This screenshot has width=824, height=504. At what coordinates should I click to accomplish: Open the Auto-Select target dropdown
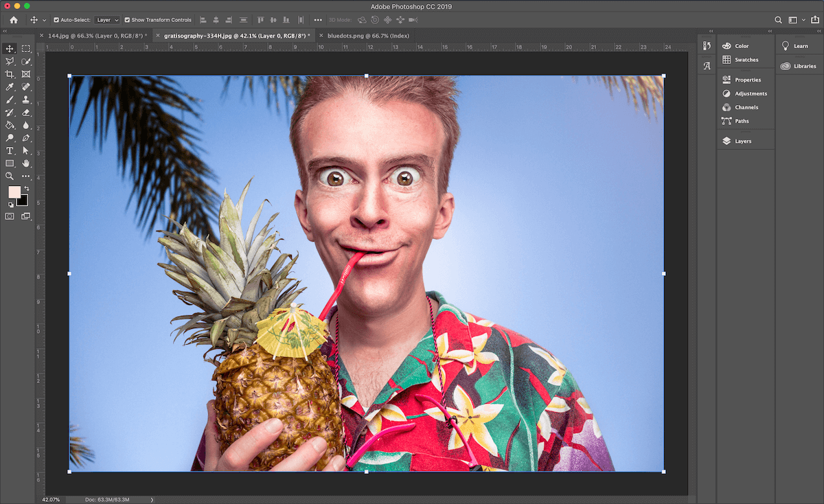[x=107, y=20]
